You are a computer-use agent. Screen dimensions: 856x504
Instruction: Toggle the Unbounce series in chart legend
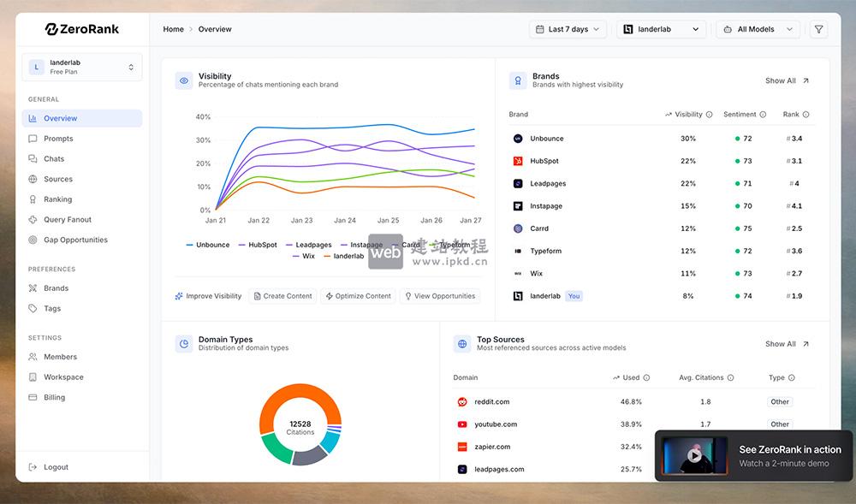[208, 245]
